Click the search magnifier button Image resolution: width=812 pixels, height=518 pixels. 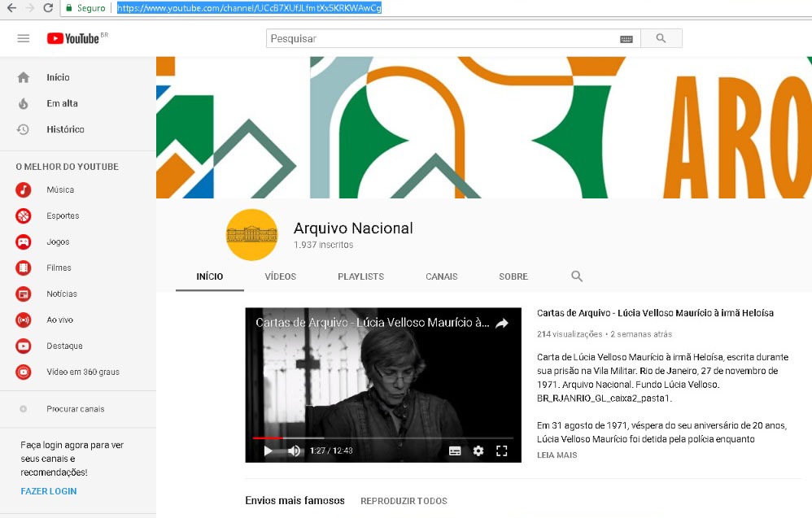point(661,38)
